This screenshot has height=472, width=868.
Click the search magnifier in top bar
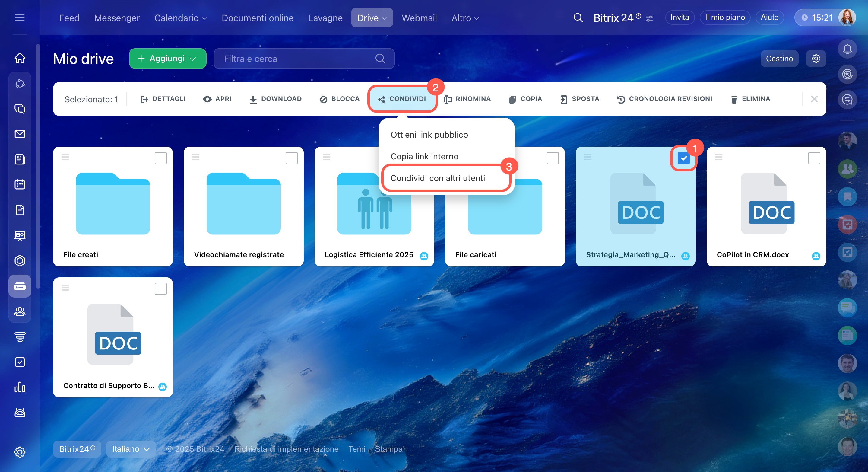(578, 18)
